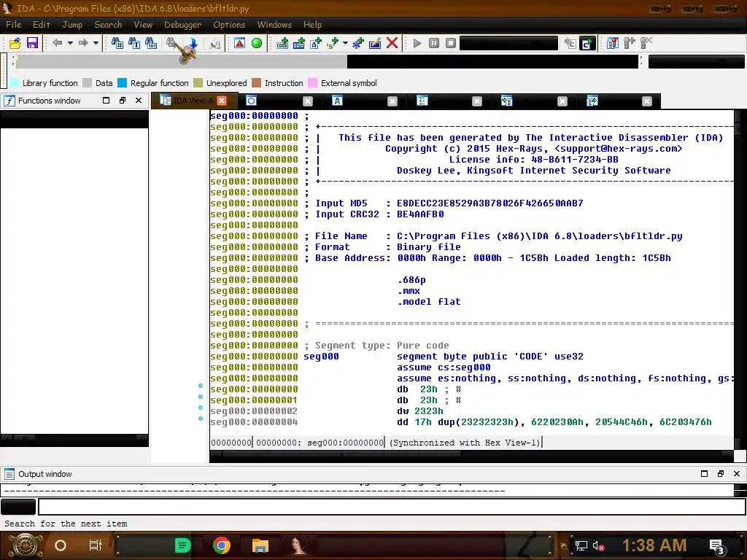Click the Regular function blue legend swatch
This screenshot has width=747, height=560.
point(123,83)
